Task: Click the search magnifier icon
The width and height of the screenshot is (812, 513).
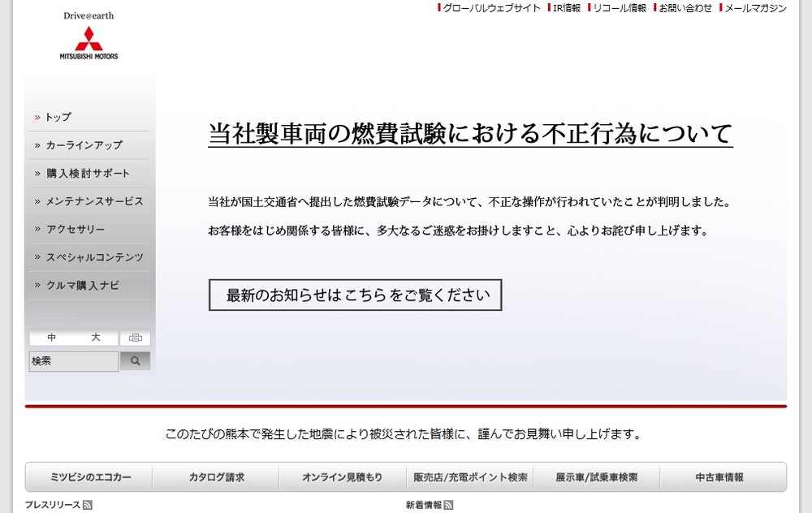Action: click(134, 360)
